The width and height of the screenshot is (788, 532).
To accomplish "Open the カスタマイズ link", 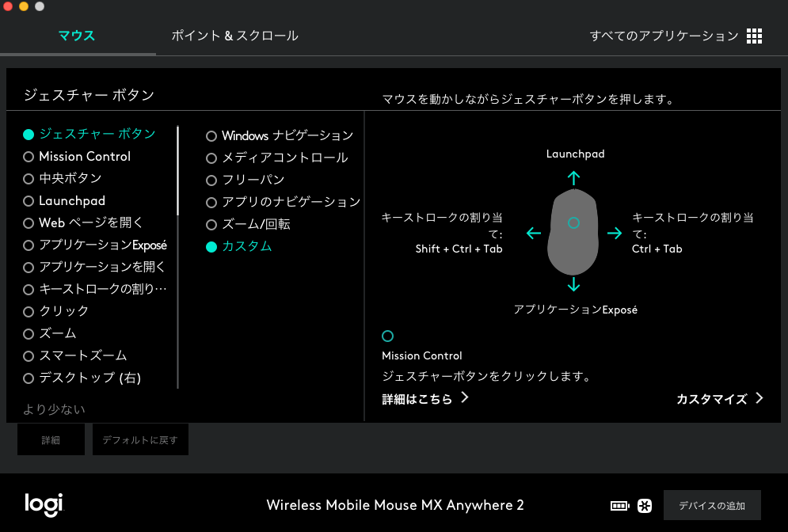I will click(x=720, y=399).
